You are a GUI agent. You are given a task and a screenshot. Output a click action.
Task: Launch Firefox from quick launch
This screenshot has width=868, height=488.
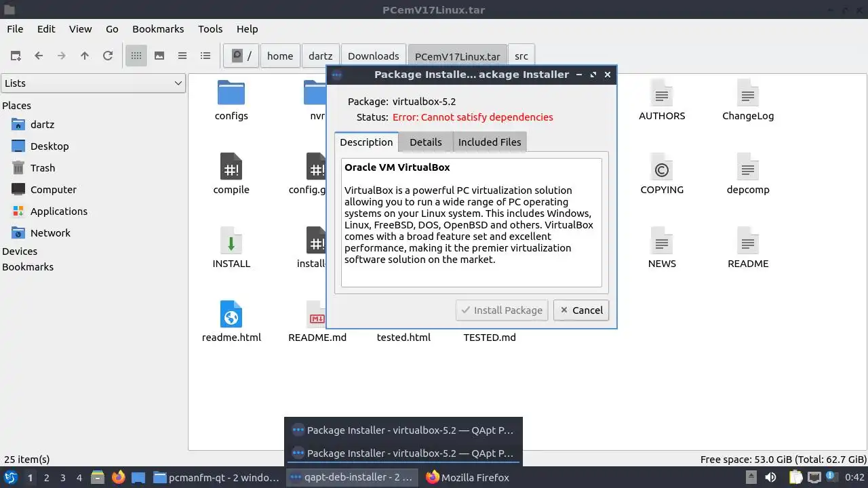click(118, 477)
